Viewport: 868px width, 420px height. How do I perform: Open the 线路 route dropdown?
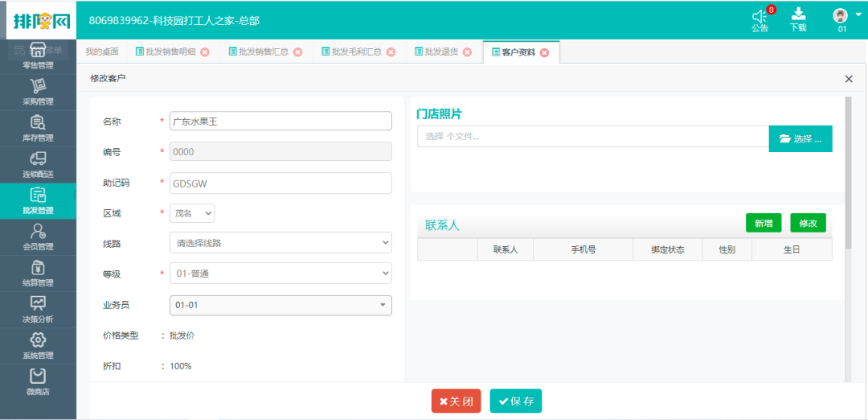coord(280,243)
